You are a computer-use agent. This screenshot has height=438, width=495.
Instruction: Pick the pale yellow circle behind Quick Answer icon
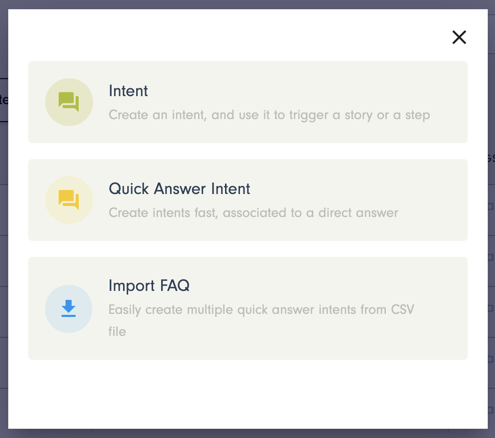point(69,200)
